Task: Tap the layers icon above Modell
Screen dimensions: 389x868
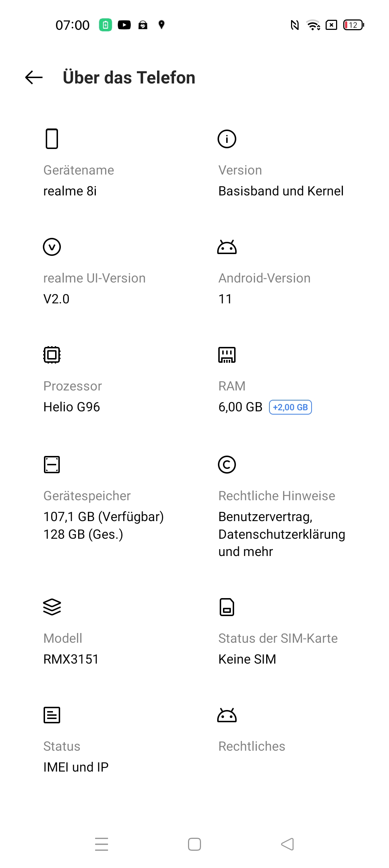Action: [x=52, y=607]
